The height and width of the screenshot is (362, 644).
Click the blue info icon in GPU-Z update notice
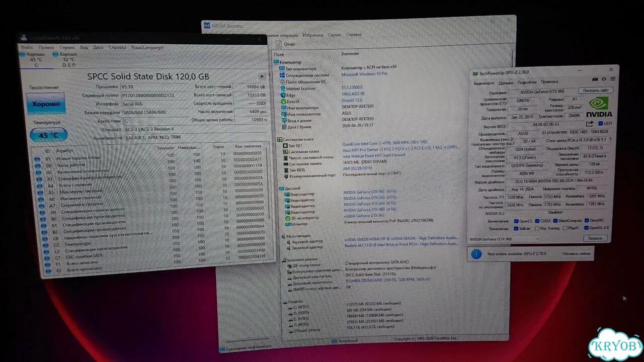[476, 254]
